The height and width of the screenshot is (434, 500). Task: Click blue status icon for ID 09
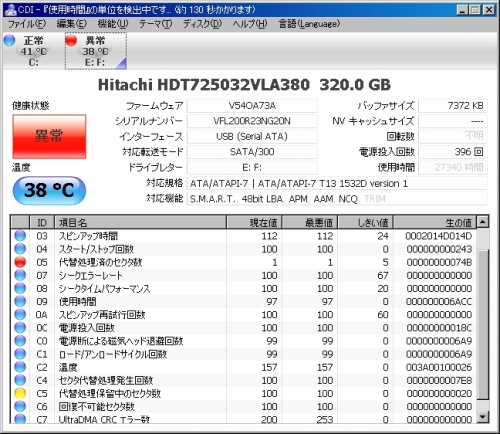pos(20,301)
